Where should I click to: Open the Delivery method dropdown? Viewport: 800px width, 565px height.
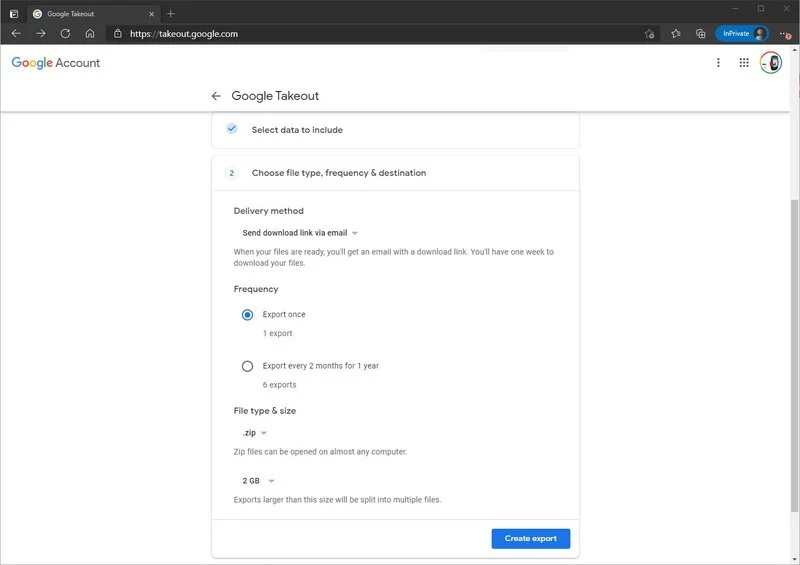point(300,233)
